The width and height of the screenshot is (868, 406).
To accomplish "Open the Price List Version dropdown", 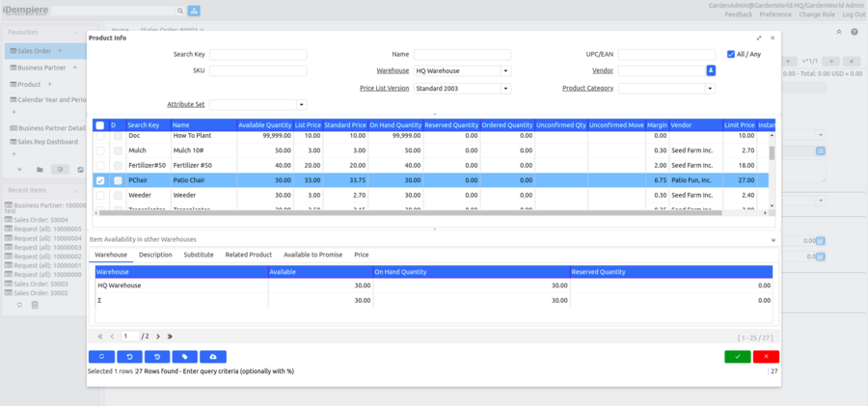I will 506,88.
